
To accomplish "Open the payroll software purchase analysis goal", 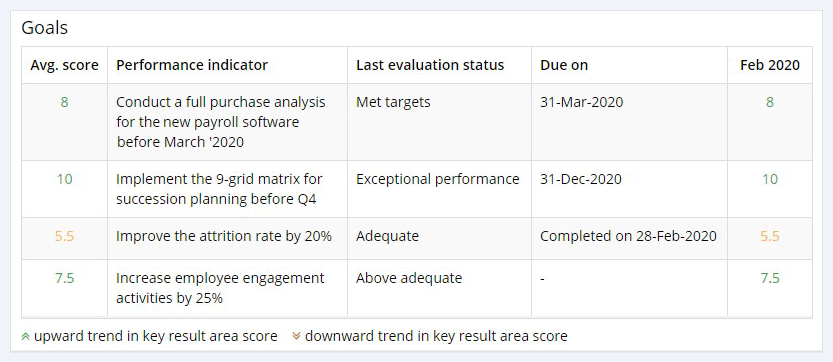I will (x=221, y=122).
